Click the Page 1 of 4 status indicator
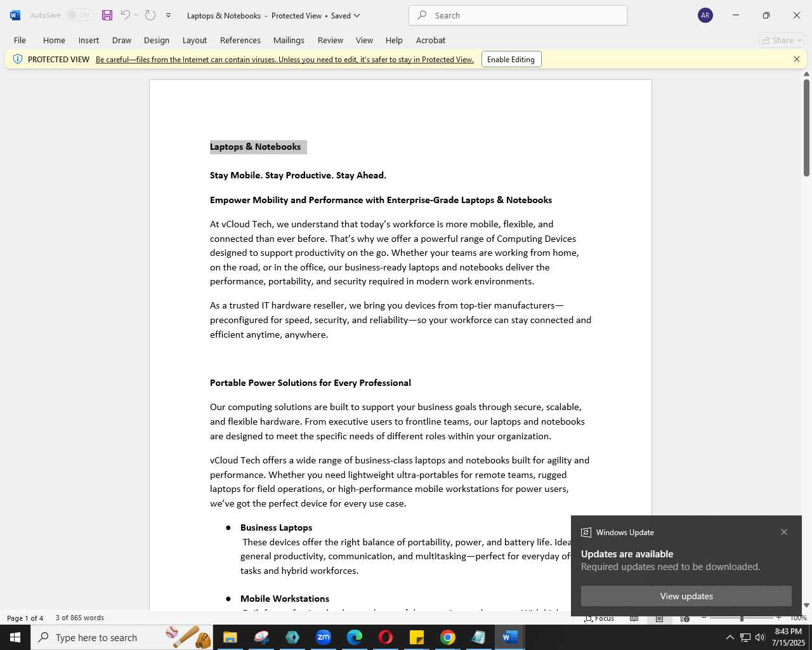This screenshot has height=650, width=812. [x=25, y=618]
